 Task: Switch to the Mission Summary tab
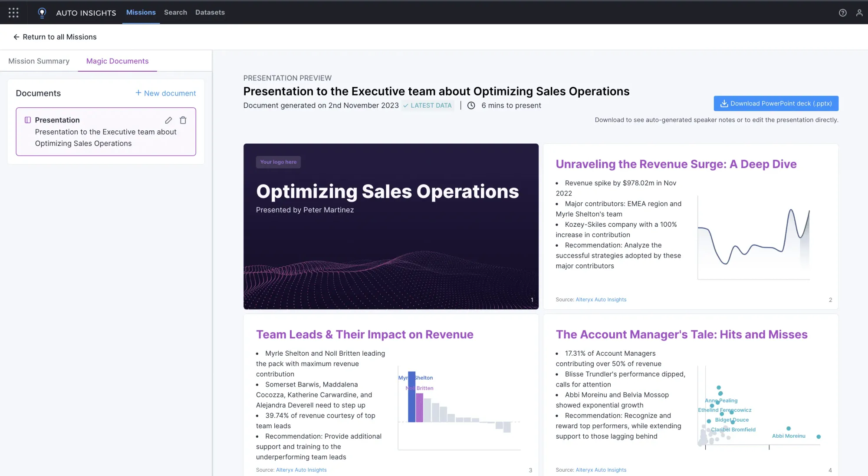click(39, 61)
